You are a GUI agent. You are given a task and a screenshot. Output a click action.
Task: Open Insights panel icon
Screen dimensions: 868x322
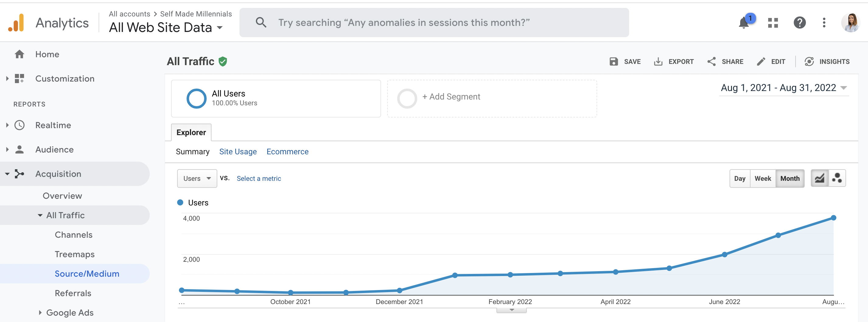click(x=809, y=62)
